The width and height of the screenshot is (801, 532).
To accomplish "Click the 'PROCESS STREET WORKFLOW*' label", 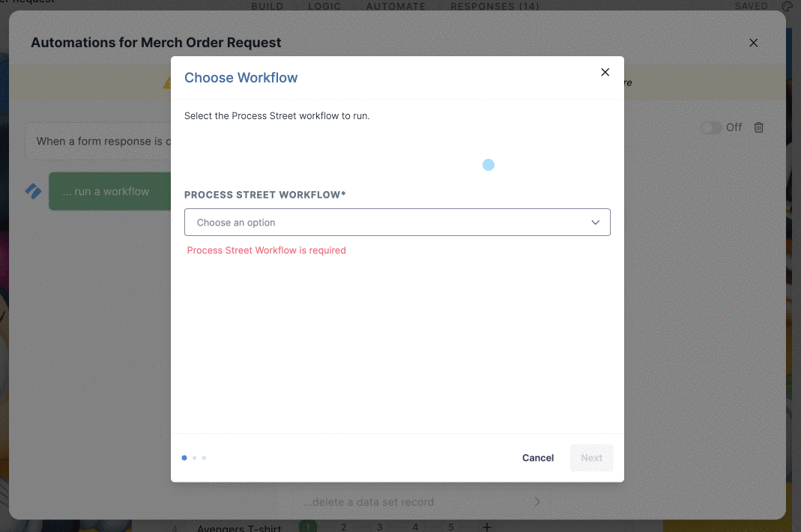I will click(x=265, y=195).
